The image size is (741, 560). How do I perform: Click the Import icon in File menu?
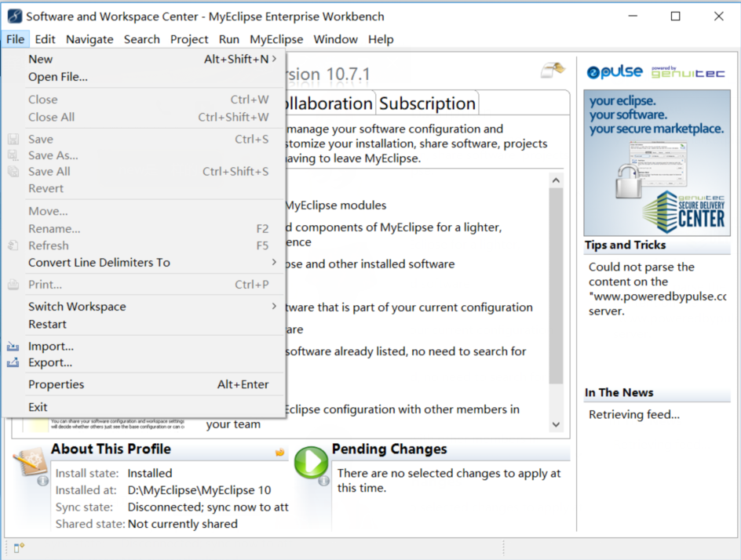(13, 347)
